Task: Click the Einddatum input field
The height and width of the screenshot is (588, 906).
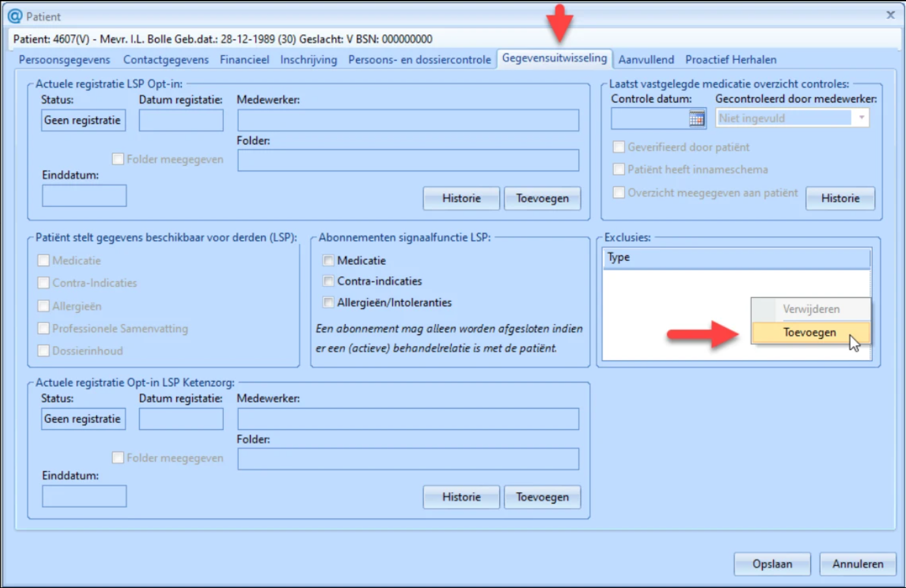Action: [x=84, y=195]
